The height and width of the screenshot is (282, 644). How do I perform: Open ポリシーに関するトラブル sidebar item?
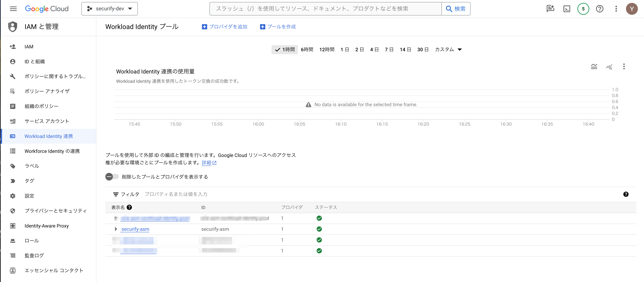click(49, 76)
